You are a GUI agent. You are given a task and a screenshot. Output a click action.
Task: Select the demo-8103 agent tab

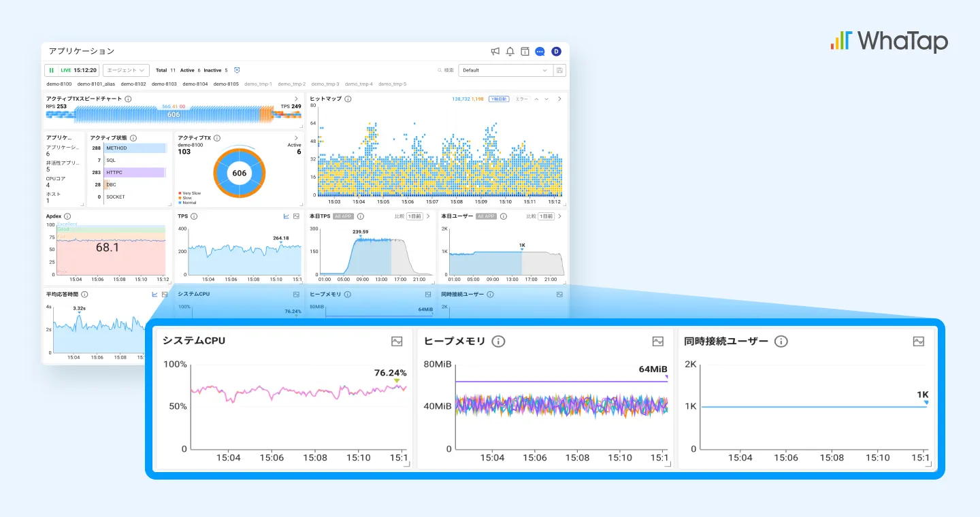[x=164, y=84]
